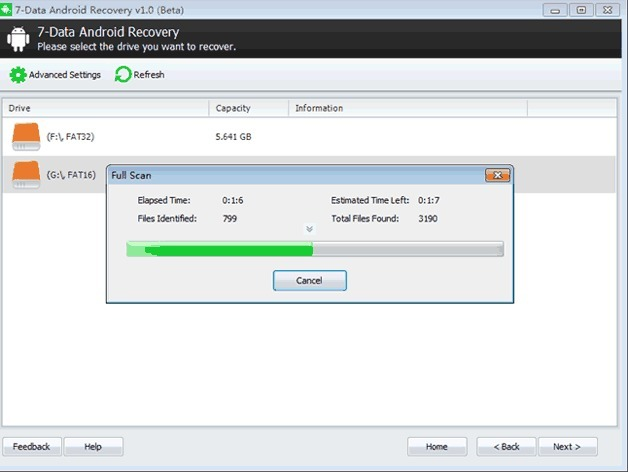The width and height of the screenshot is (628, 472).
Task: Click the Total Files Found value 3190
Action: (428, 219)
